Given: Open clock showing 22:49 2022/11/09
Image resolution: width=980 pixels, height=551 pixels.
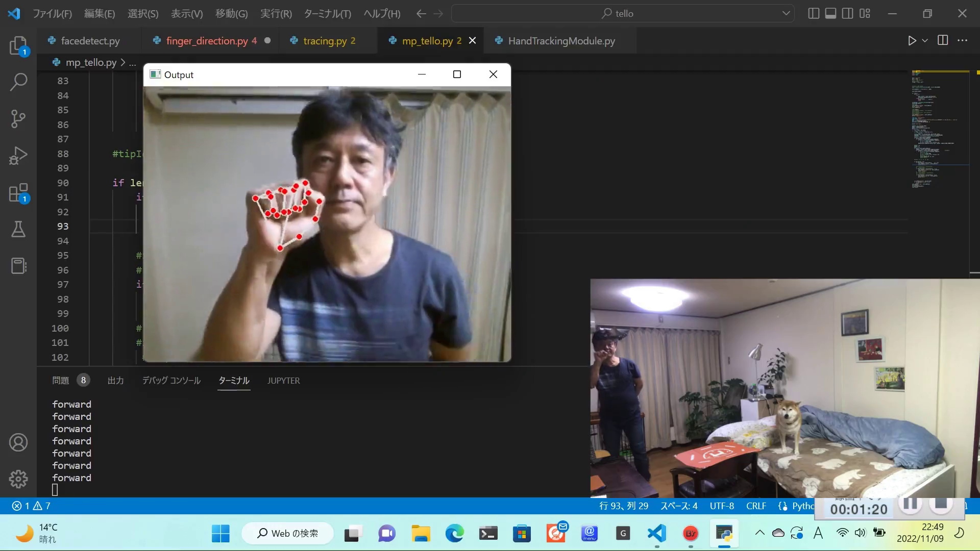Looking at the screenshot, I should coord(920,533).
